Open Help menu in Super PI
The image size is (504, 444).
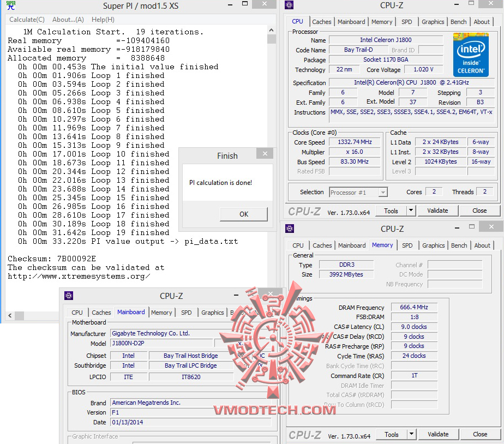103,20
